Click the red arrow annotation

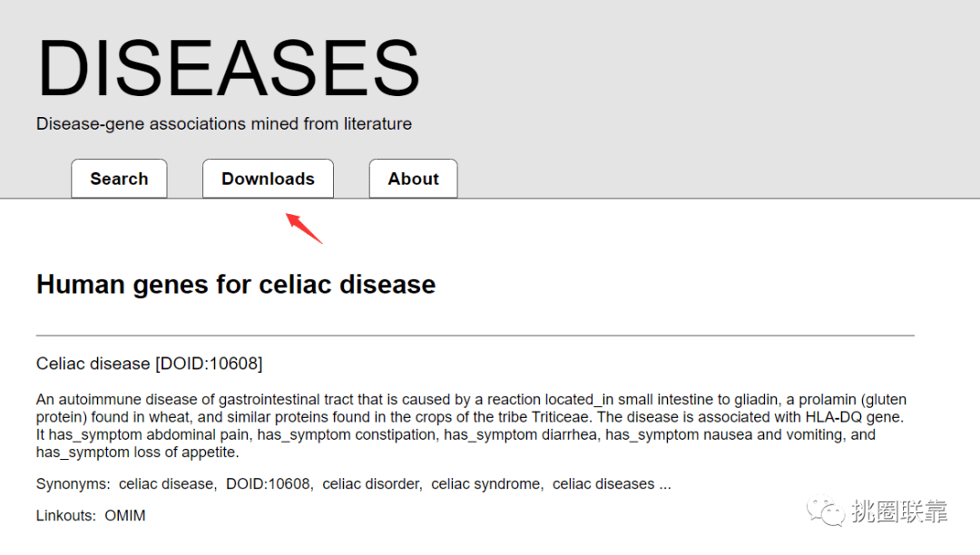304,228
